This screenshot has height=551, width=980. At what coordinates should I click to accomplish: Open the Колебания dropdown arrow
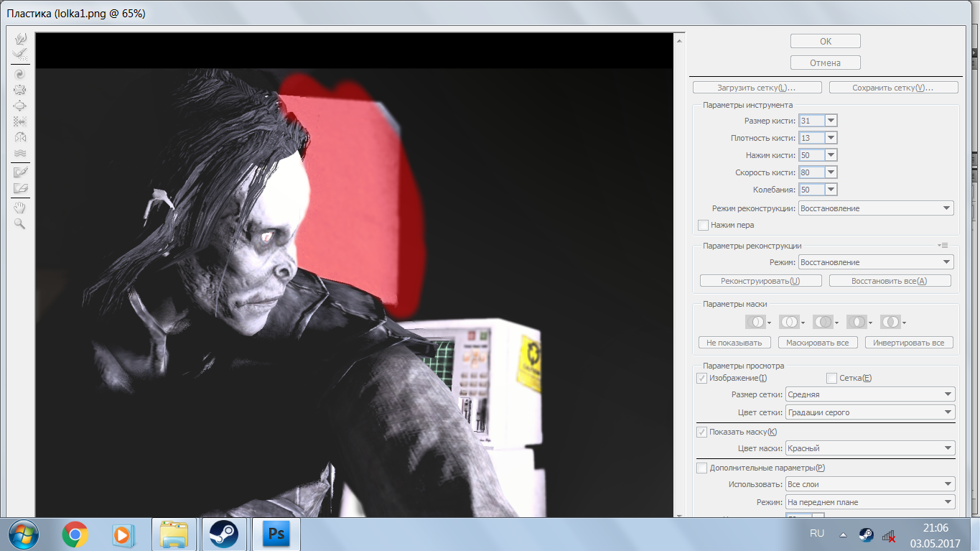[831, 190]
